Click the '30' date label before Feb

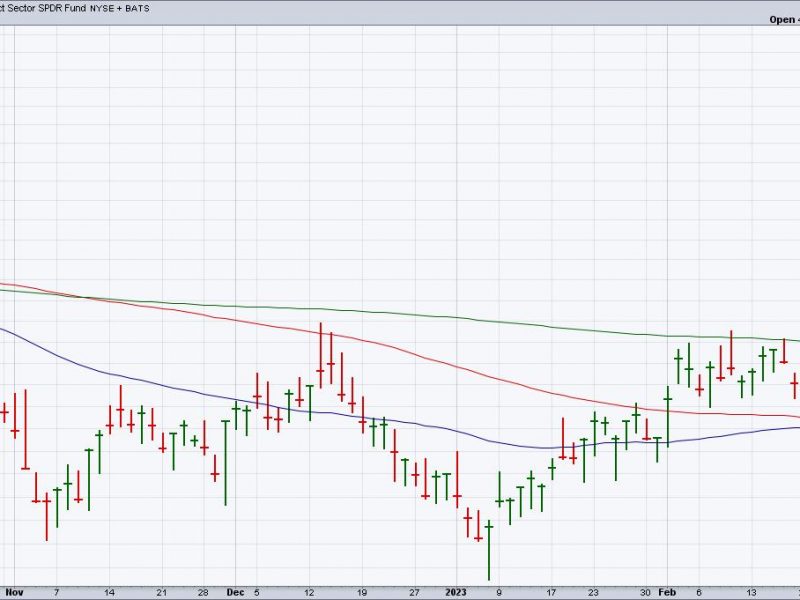click(x=645, y=592)
